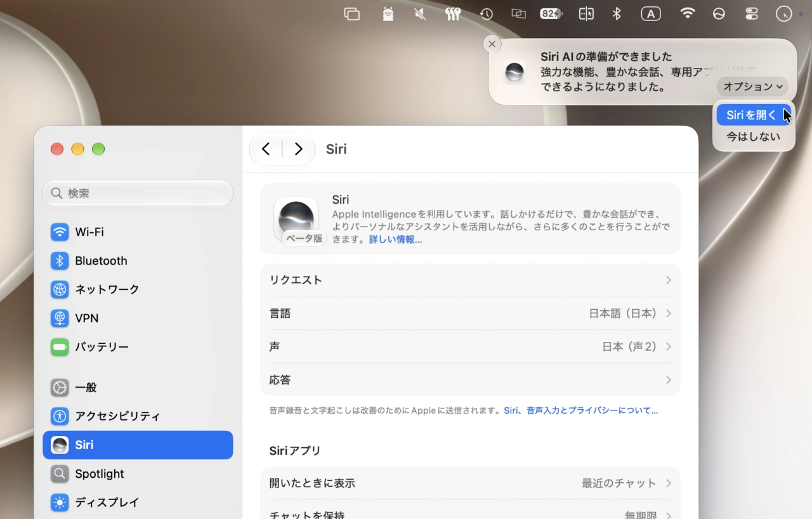The width and height of the screenshot is (812, 519).
Task: Choose Siriを開く from options menu
Action: [x=754, y=115]
